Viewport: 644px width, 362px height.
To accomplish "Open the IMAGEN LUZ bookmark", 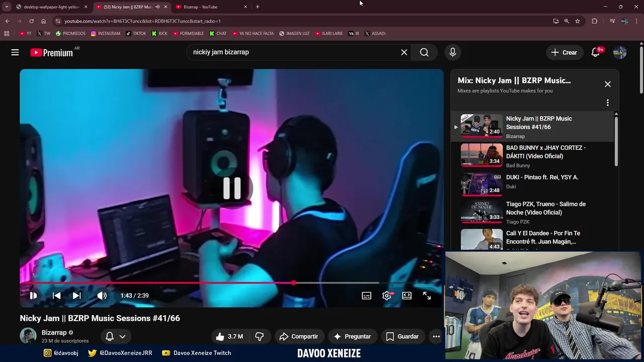I will 295,34.
